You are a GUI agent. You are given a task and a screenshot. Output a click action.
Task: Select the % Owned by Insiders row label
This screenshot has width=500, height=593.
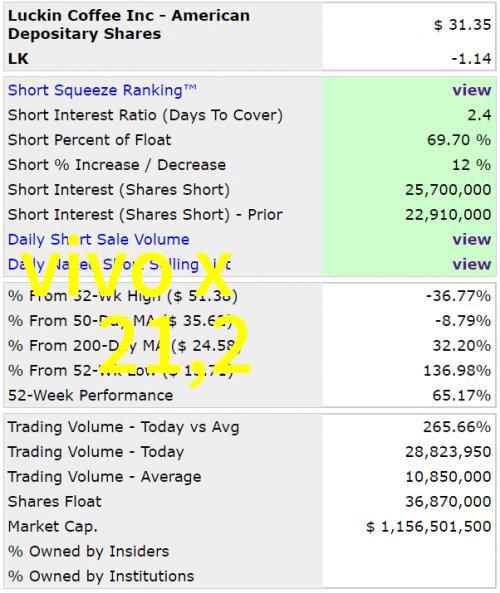[89, 552]
